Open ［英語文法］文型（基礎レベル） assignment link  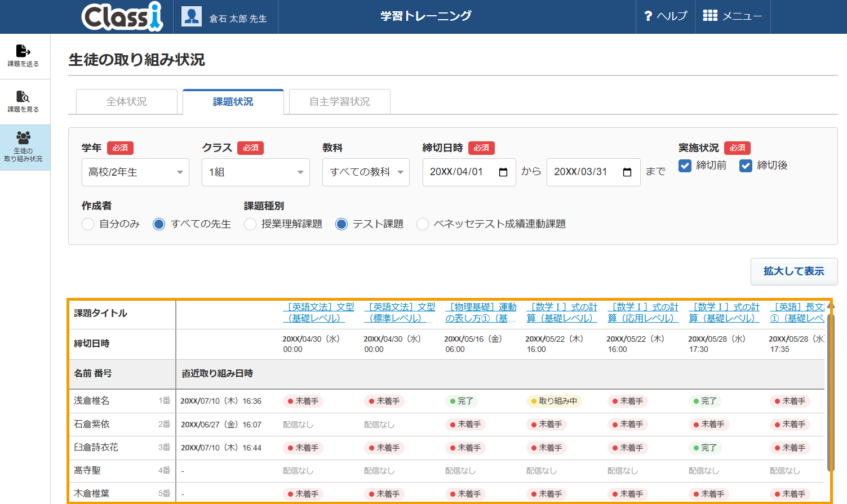(x=318, y=313)
